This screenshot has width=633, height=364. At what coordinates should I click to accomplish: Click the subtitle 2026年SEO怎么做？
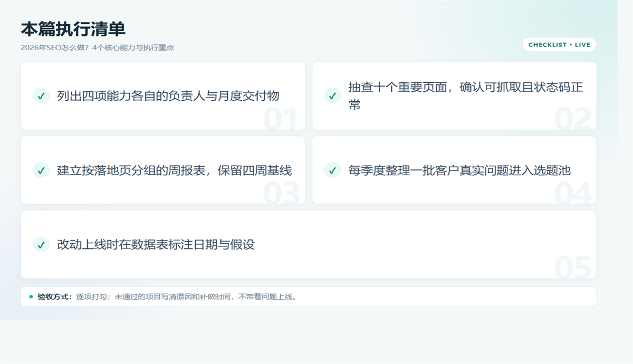pyautogui.click(x=55, y=47)
